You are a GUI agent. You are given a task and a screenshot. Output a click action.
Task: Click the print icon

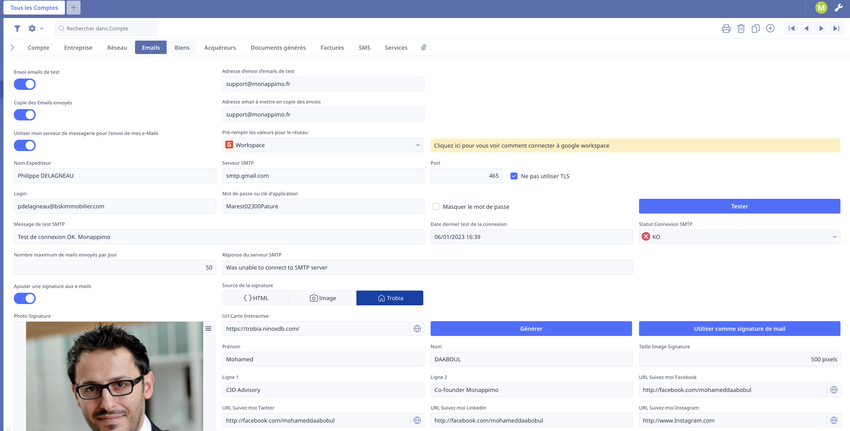[726, 29]
